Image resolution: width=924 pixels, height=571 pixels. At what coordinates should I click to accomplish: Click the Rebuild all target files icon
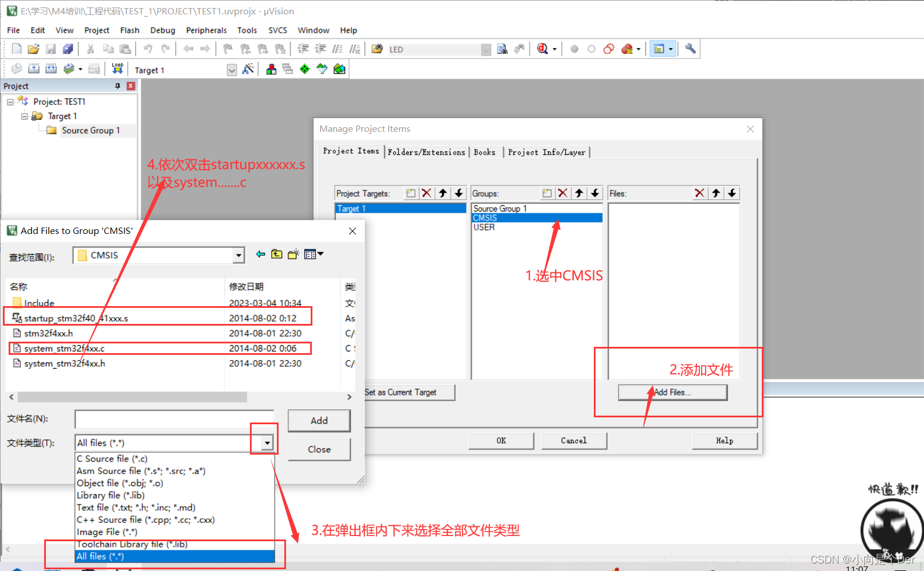point(51,69)
